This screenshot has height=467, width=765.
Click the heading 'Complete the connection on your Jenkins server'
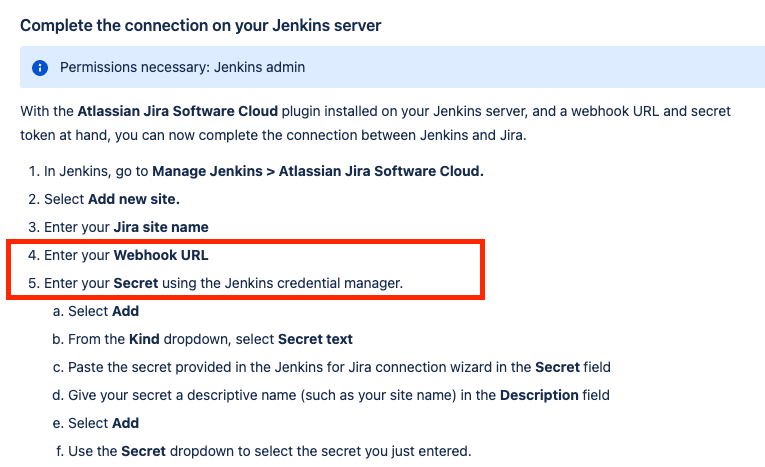(201, 25)
